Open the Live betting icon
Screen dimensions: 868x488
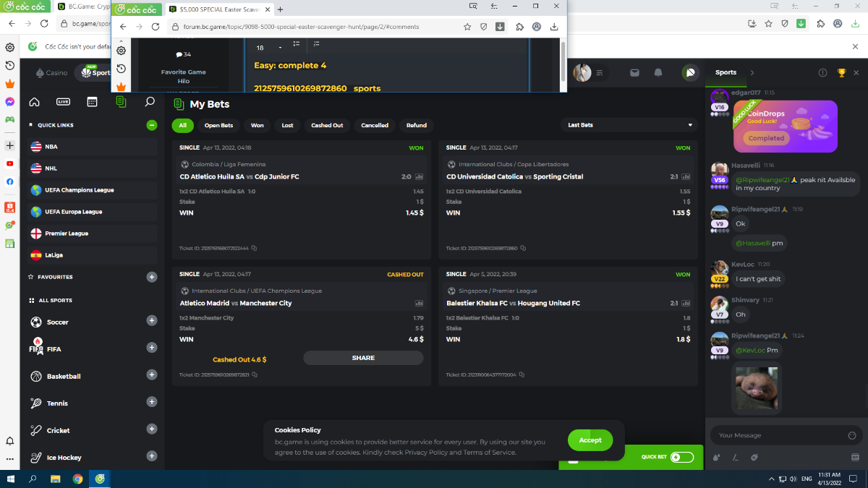64,102
